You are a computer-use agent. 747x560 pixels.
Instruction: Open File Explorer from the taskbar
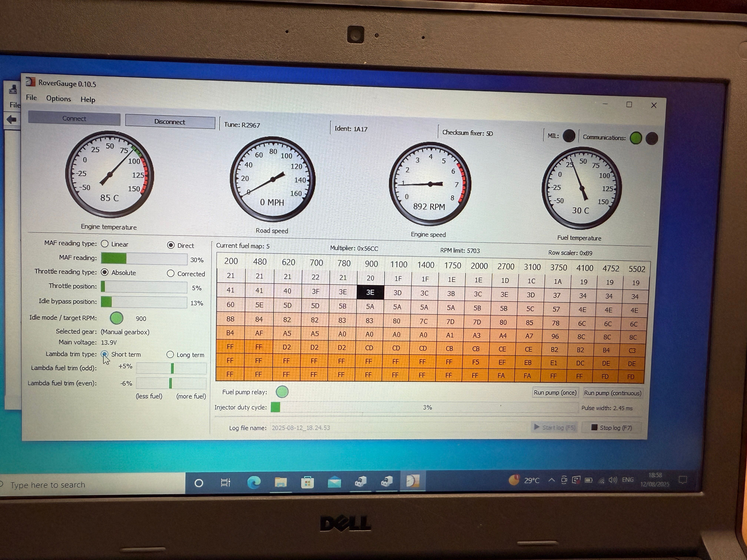(x=281, y=482)
